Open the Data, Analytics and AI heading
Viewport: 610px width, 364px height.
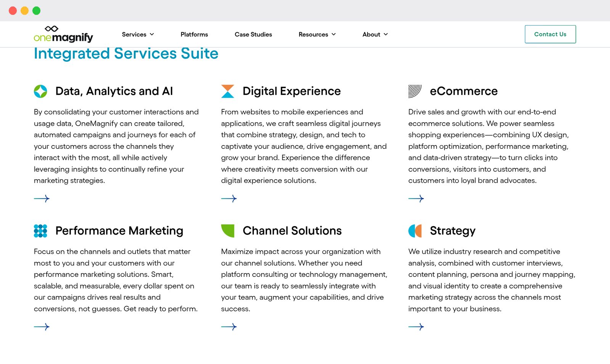[x=114, y=91]
